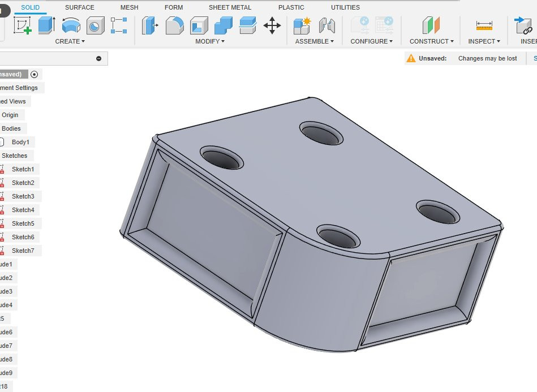Click the Sketch7 sketch icon
Screen dimensions: 537x392
pos(2,251)
